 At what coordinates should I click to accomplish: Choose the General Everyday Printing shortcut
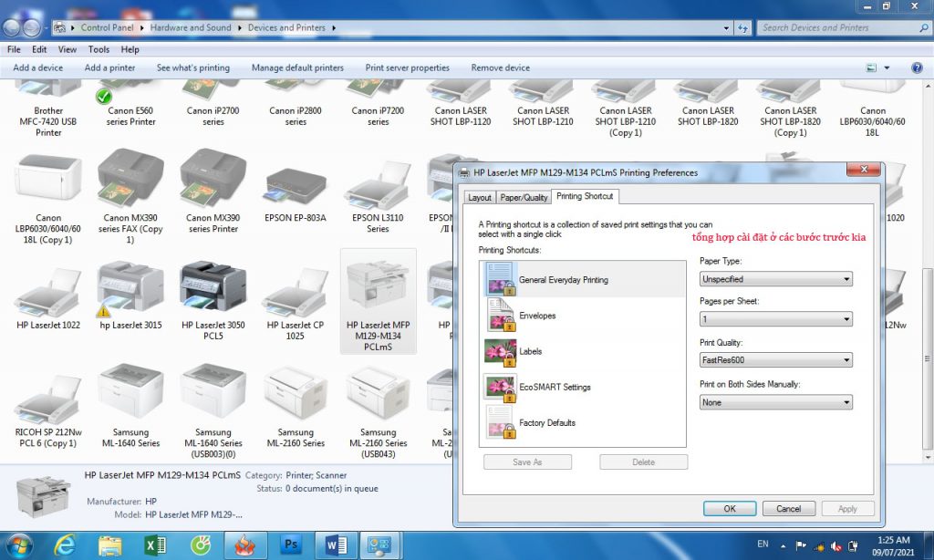point(583,279)
